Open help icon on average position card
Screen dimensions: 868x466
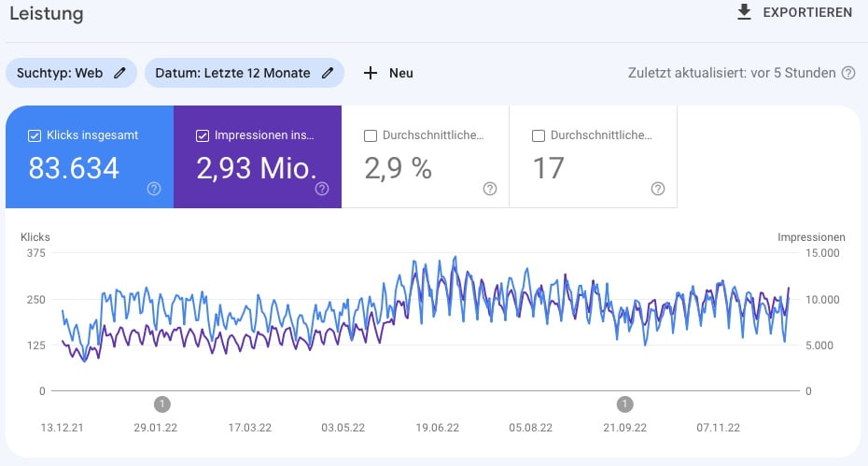(658, 189)
